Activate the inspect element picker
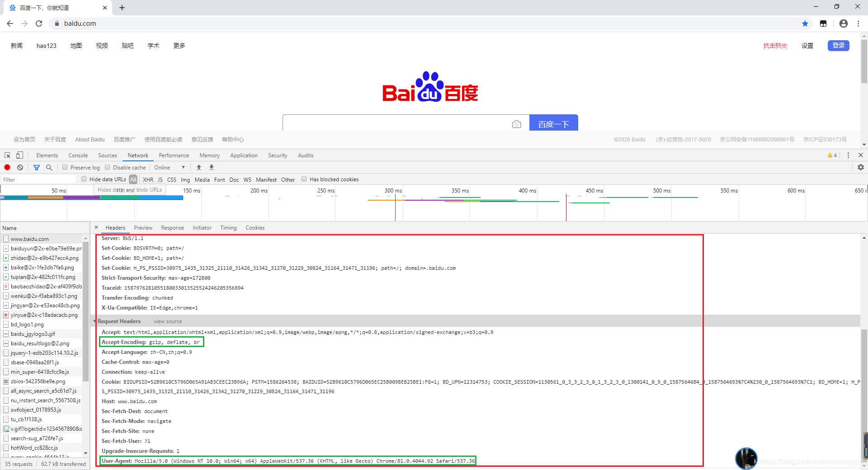868x470 pixels. click(7, 155)
